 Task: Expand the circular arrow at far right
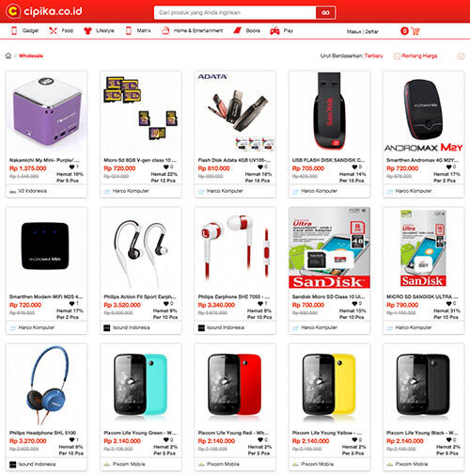click(x=461, y=56)
